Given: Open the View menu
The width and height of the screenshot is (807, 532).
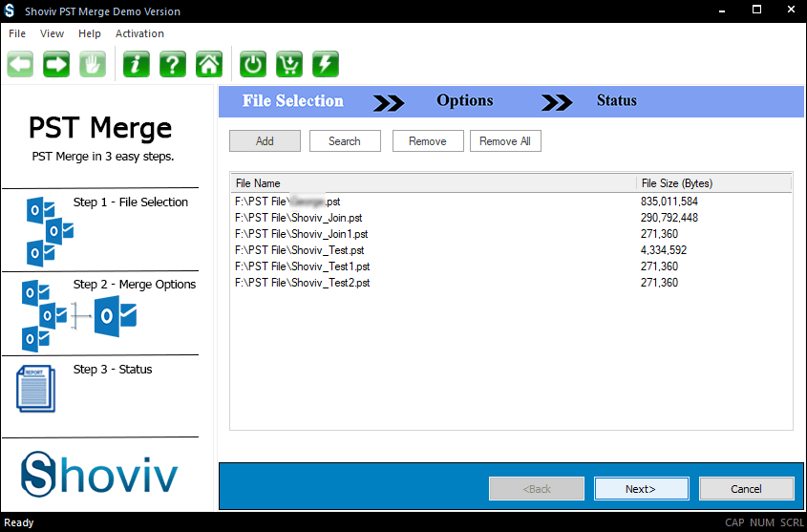Looking at the screenshot, I should [52, 33].
